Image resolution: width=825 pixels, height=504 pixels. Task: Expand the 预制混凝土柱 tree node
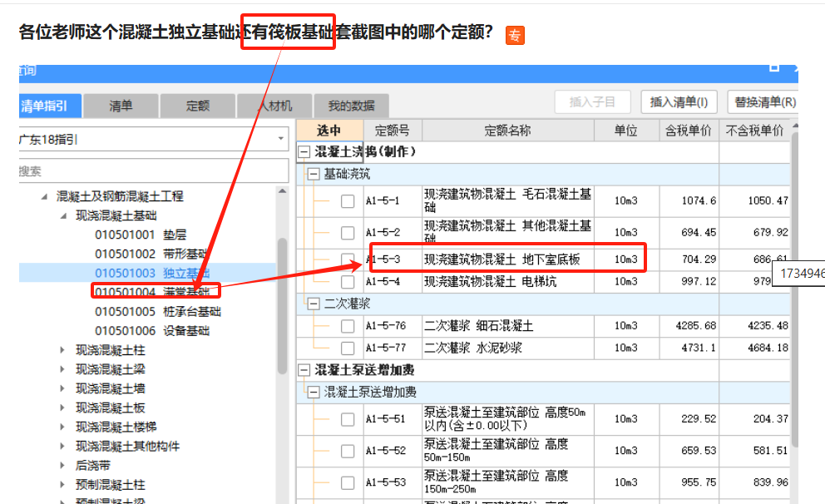tap(62, 485)
